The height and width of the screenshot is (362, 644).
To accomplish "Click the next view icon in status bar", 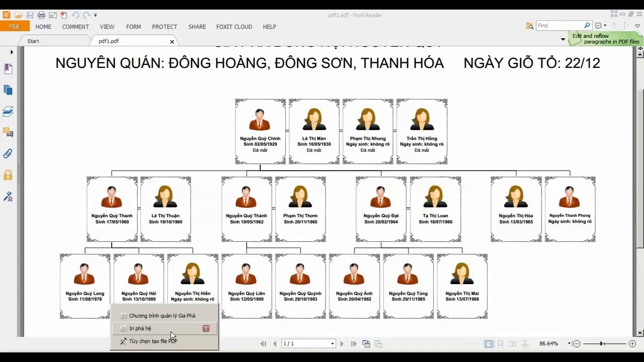I will [378, 344].
